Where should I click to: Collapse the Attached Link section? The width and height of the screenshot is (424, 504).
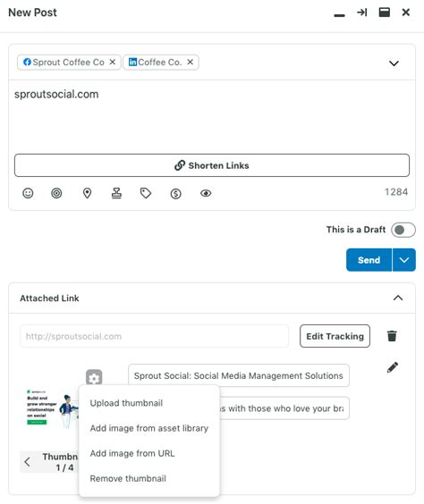coord(398,298)
